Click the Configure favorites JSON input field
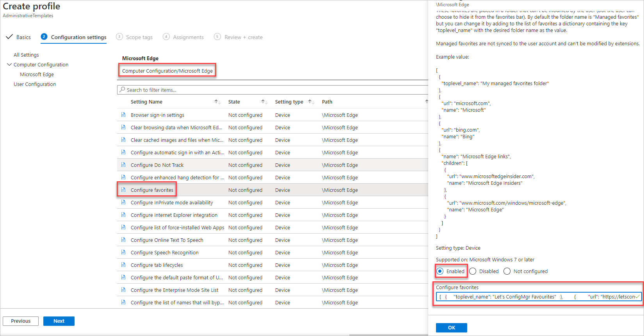Screen dimensions: 644x336 point(539,297)
